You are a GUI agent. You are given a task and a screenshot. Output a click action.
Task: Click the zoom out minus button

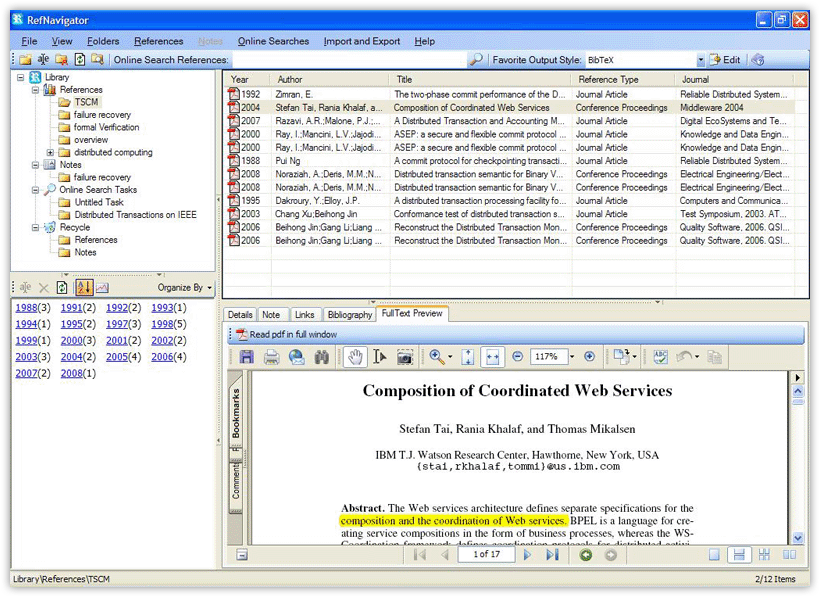click(517, 357)
